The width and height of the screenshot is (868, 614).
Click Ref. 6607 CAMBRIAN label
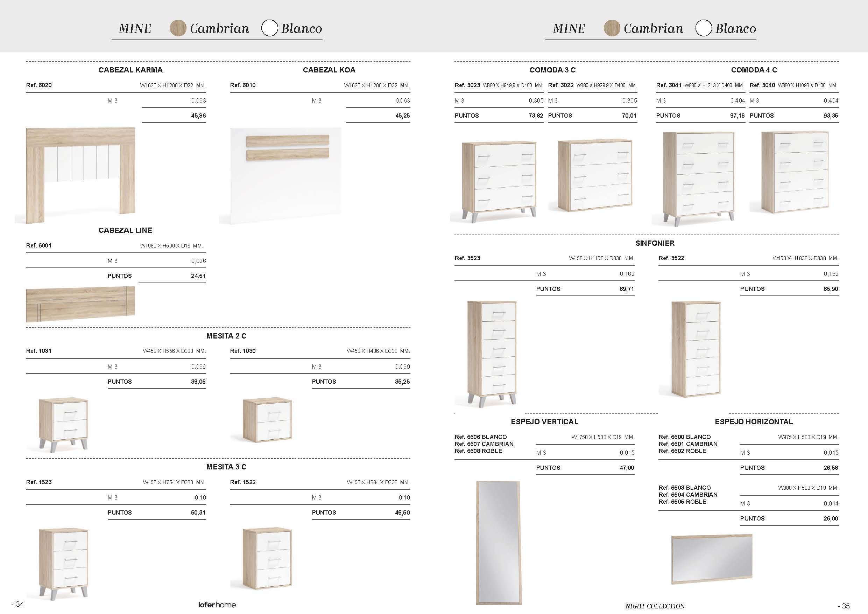coord(484,444)
